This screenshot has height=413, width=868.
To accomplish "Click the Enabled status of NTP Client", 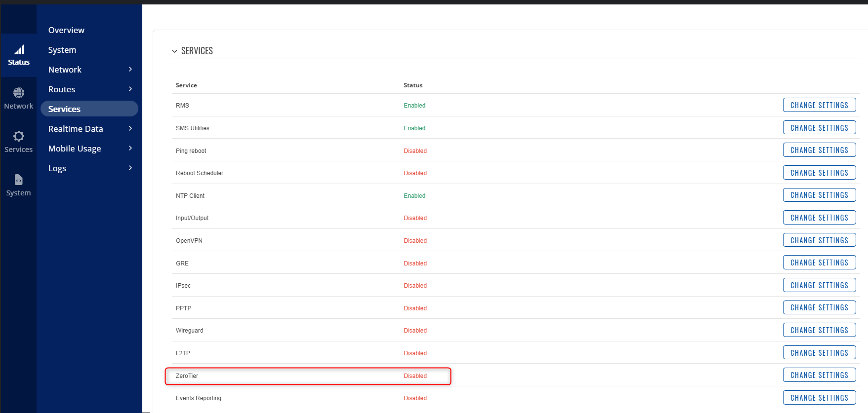I will [414, 196].
